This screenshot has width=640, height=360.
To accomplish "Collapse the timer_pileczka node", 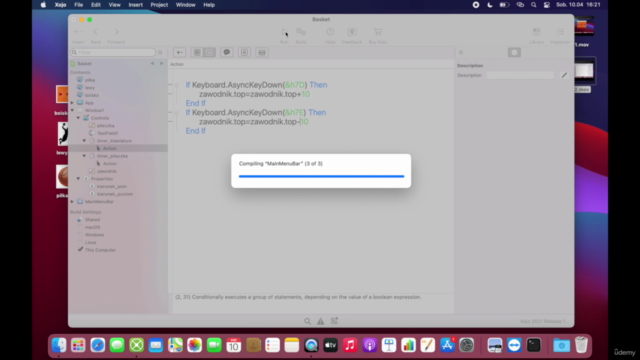I will point(84,156).
